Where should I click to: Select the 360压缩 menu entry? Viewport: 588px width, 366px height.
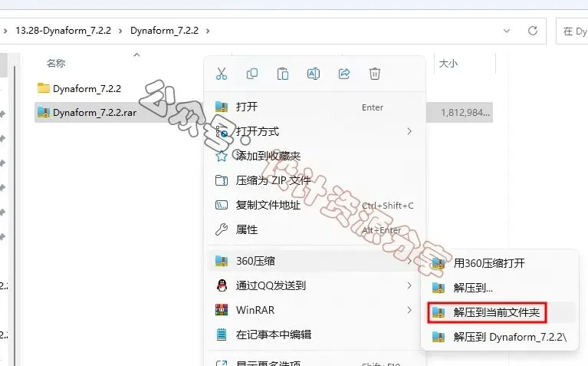tap(314, 261)
